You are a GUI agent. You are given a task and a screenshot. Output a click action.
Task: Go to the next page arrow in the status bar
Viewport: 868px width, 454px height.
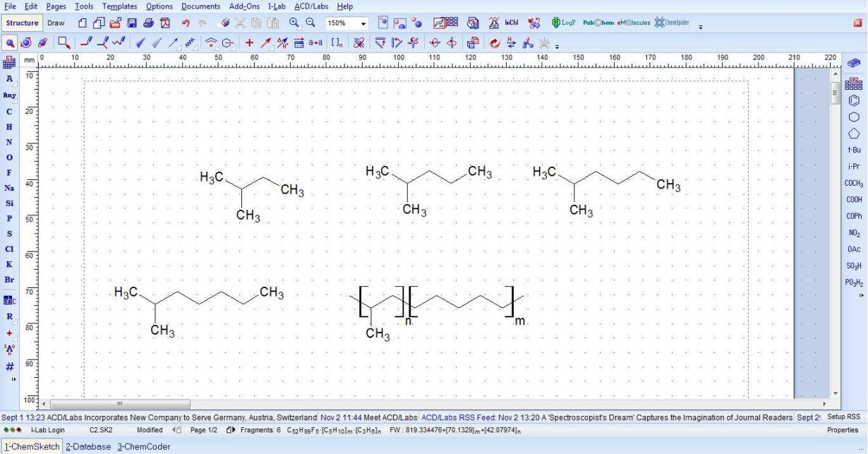(230, 430)
